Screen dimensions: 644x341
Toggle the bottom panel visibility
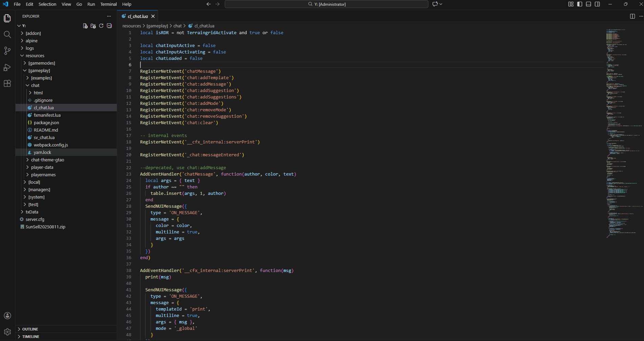point(589,4)
